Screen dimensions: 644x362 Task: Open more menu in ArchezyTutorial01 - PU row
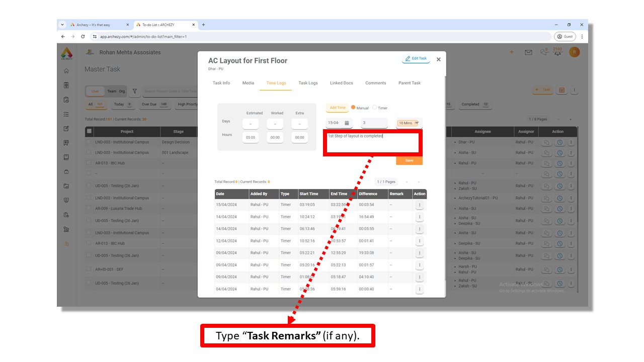click(571, 198)
